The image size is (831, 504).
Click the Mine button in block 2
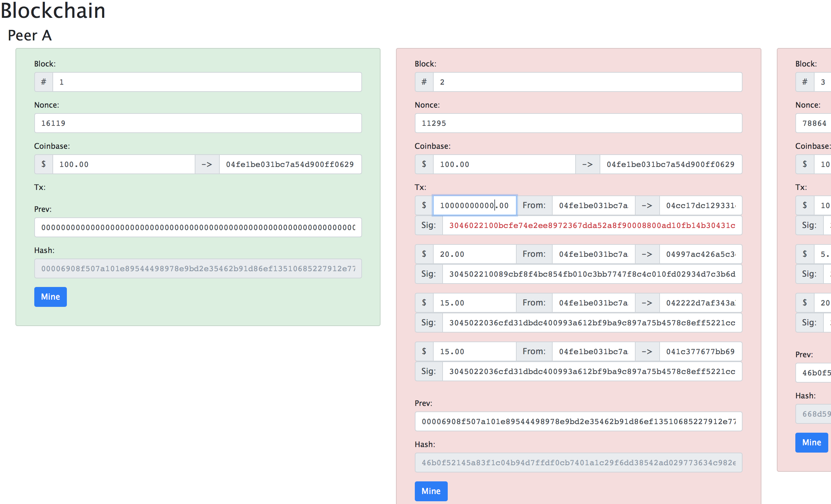431,491
